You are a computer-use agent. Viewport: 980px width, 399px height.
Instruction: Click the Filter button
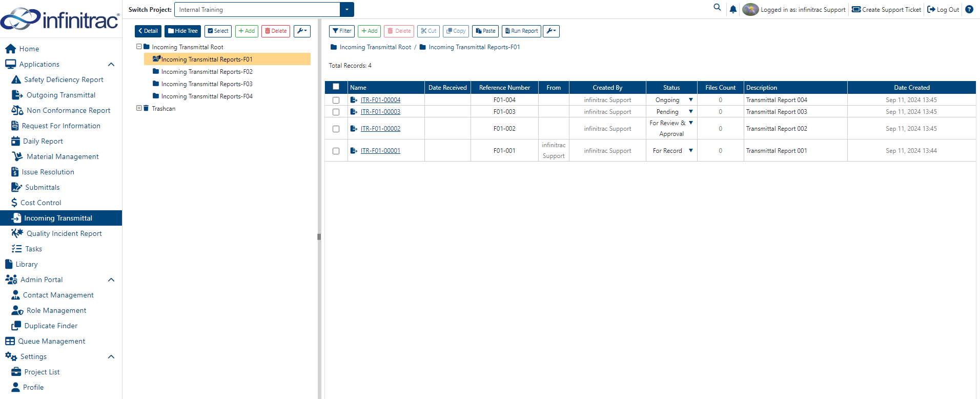click(342, 31)
